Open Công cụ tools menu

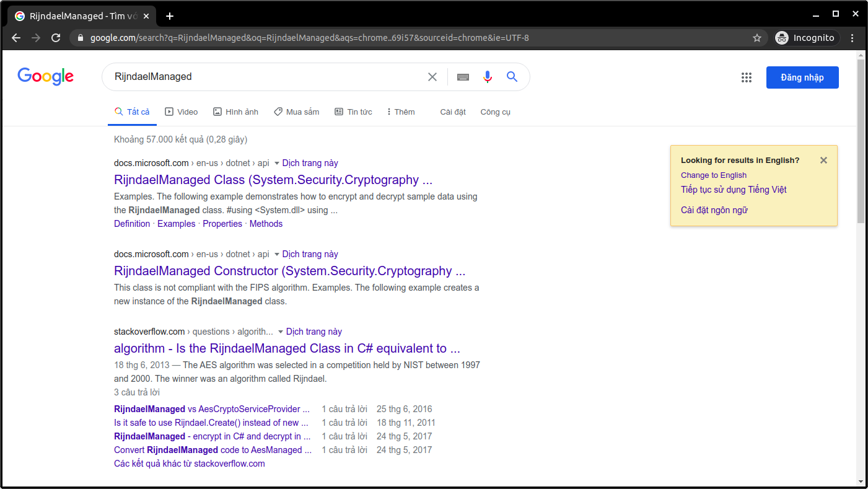pos(495,112)
